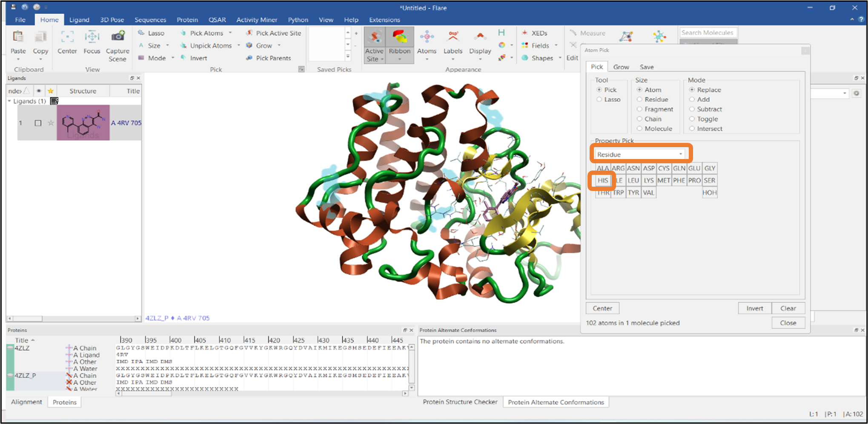Click the Ligands panel horizontal scrollbar

click(x=74, y=318)
